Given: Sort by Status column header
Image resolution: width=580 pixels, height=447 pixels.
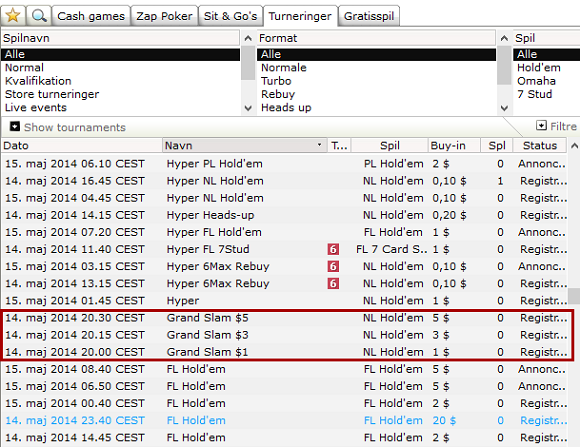Looking at the screenshot, I should [x=540, y=145].
